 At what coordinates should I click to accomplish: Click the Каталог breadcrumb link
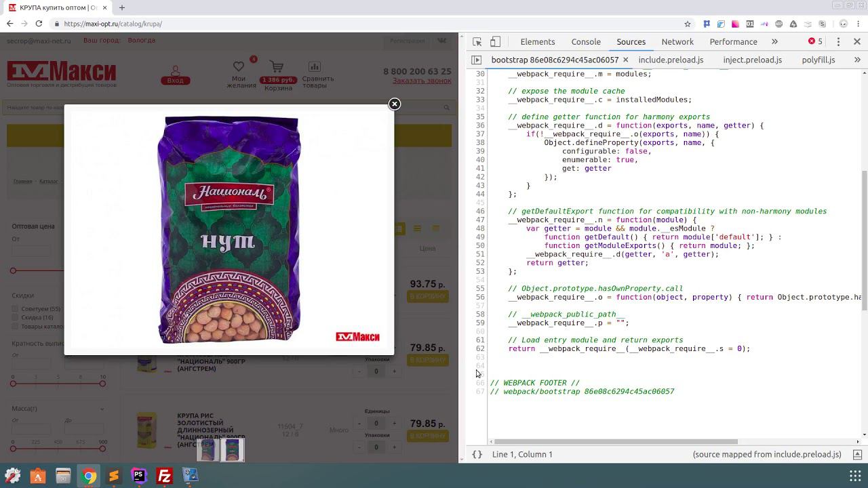(48, 182)
